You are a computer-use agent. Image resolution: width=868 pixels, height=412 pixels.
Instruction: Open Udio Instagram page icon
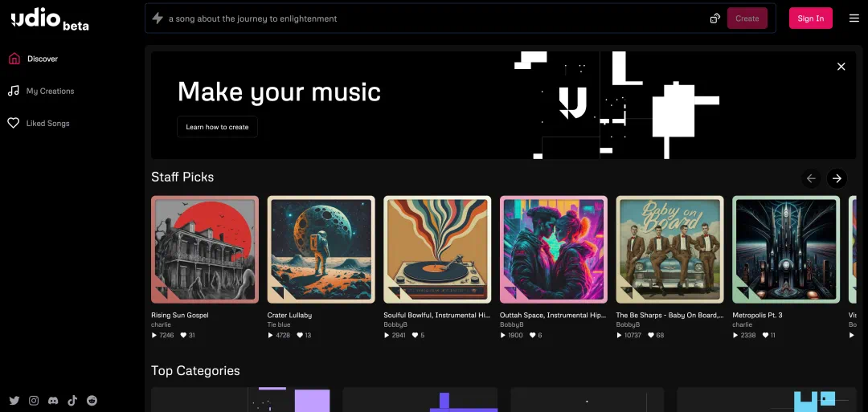34,401
